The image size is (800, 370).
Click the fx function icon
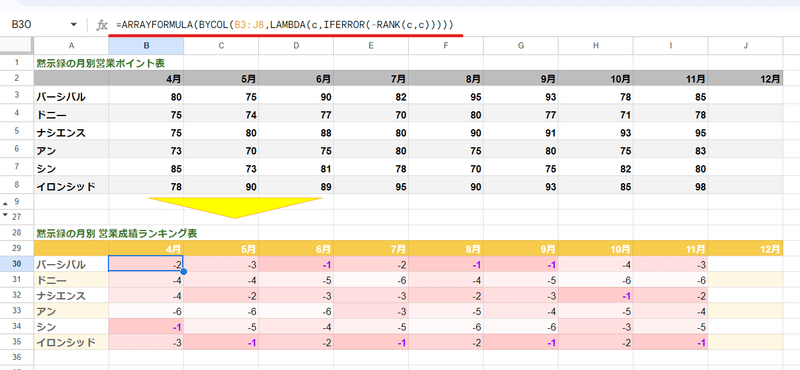102,25
